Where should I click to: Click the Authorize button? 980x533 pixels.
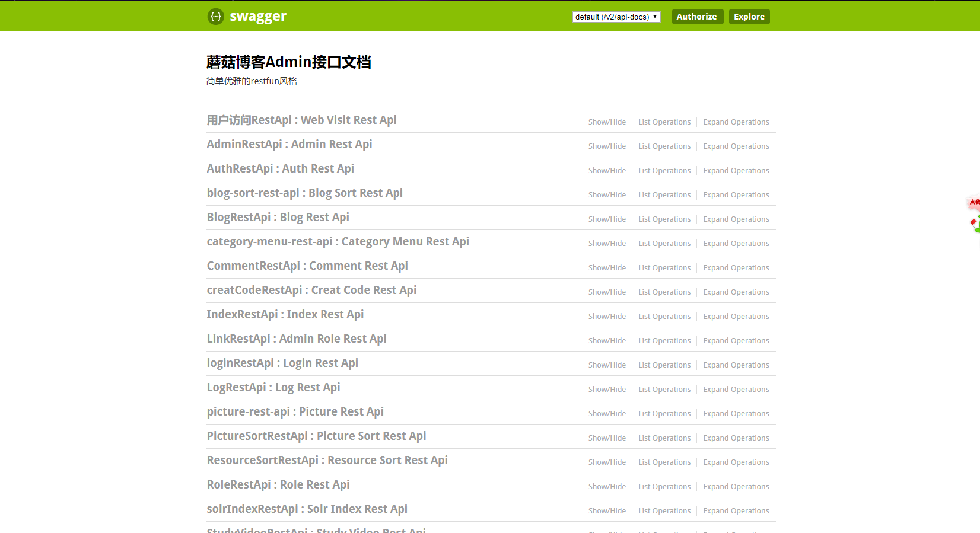pyautogui.click(x=697, y=17)
